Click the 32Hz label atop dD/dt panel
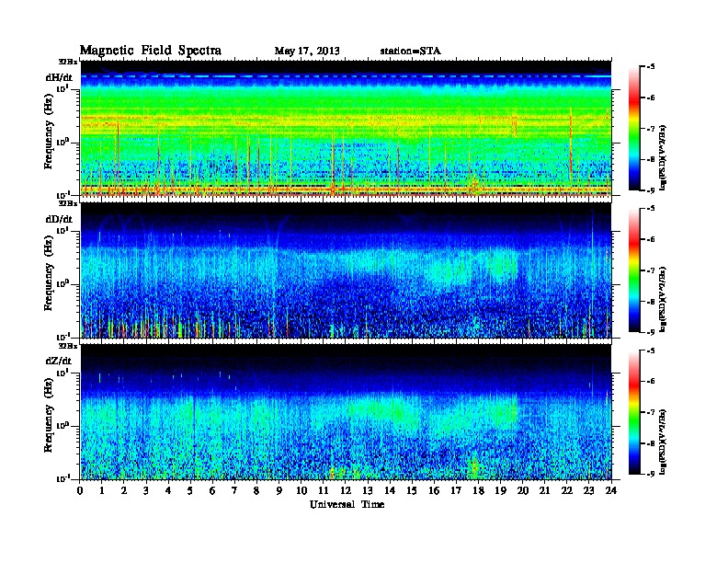728x563 pixels. click(x=68, y=203)
